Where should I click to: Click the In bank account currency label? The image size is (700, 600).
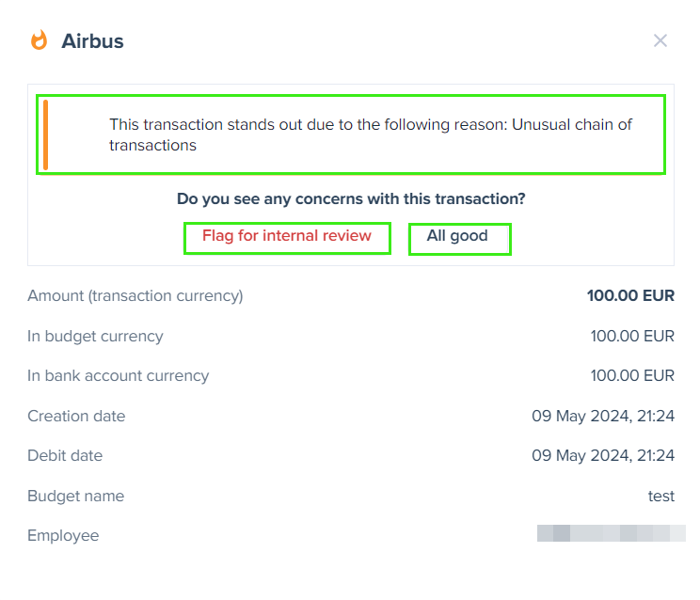point(118,375)
